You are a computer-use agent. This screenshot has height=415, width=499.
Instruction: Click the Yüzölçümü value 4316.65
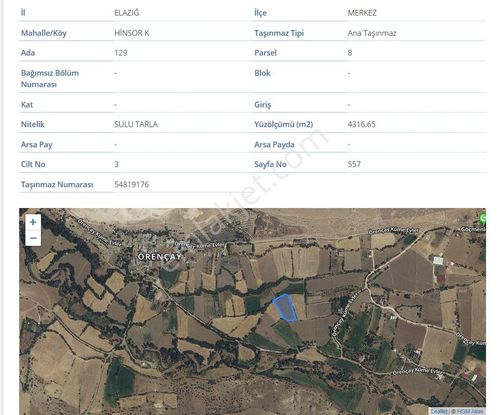(x=361, y=124)
